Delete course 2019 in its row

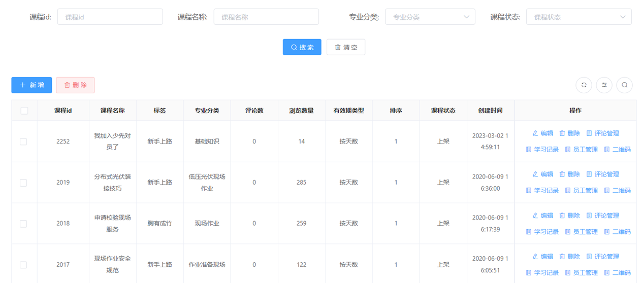click(569, 174)
